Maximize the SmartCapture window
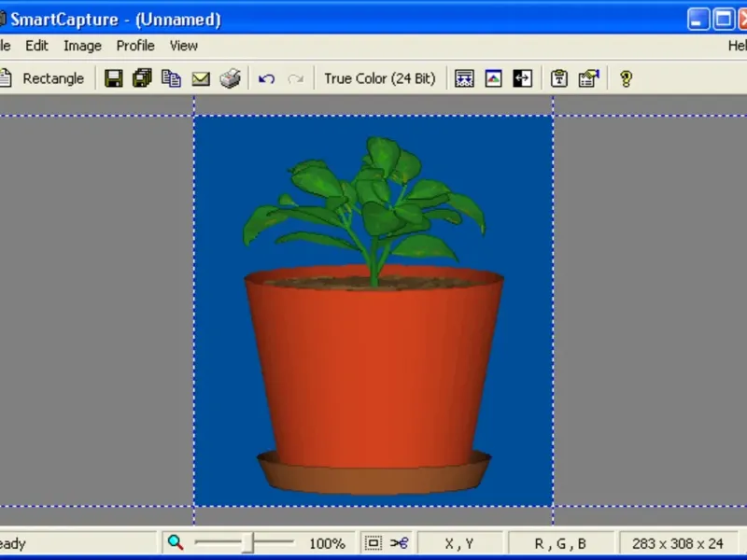 pos(724,19)
